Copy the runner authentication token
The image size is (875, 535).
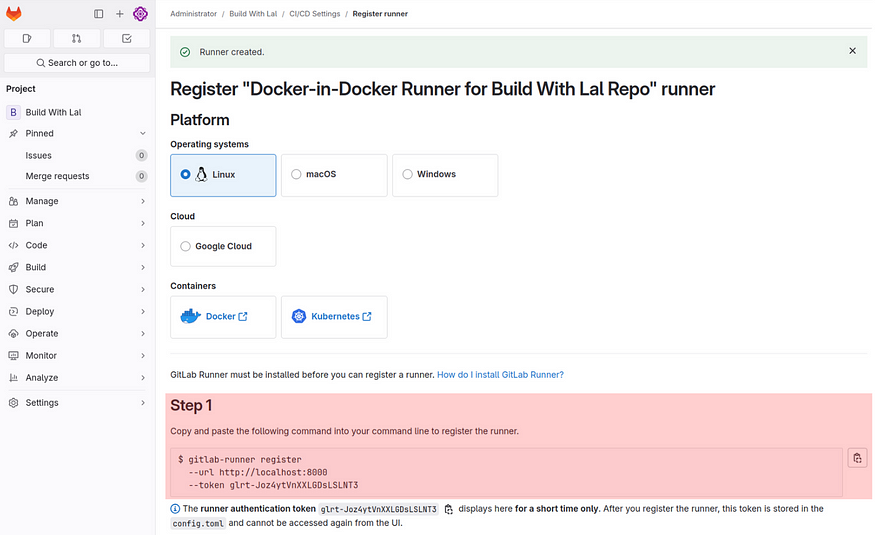click(449, 509)
